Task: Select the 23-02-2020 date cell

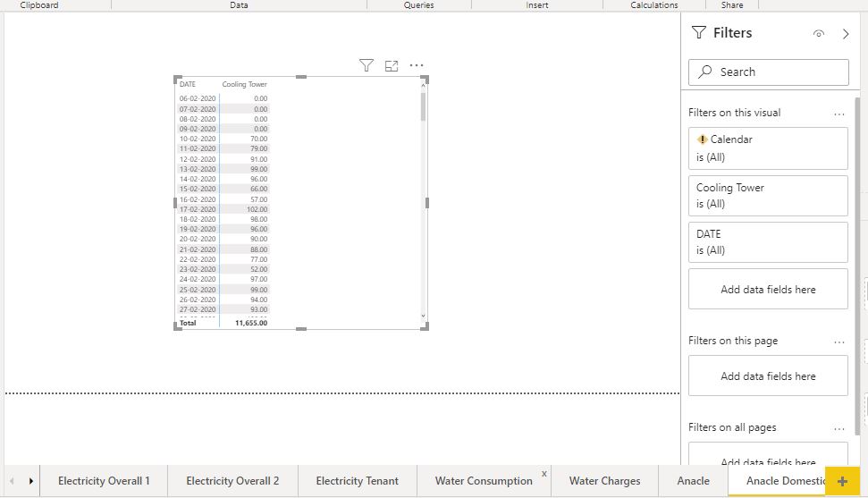Action: 198,269
